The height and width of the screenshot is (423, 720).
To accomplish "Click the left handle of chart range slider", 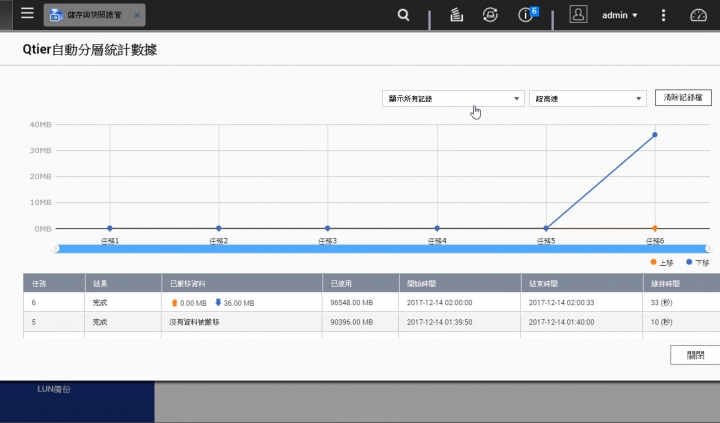I will click(56, 248).
